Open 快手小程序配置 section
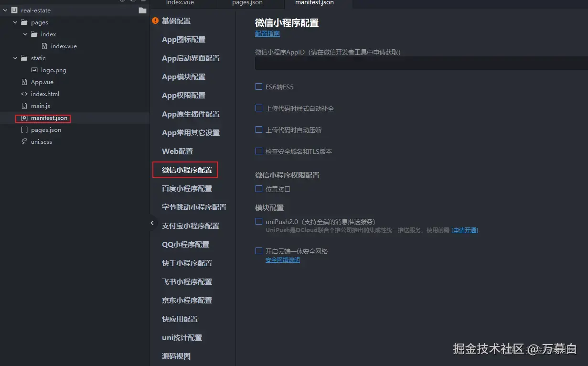This screenshot has height=366, width=588. 187,263
